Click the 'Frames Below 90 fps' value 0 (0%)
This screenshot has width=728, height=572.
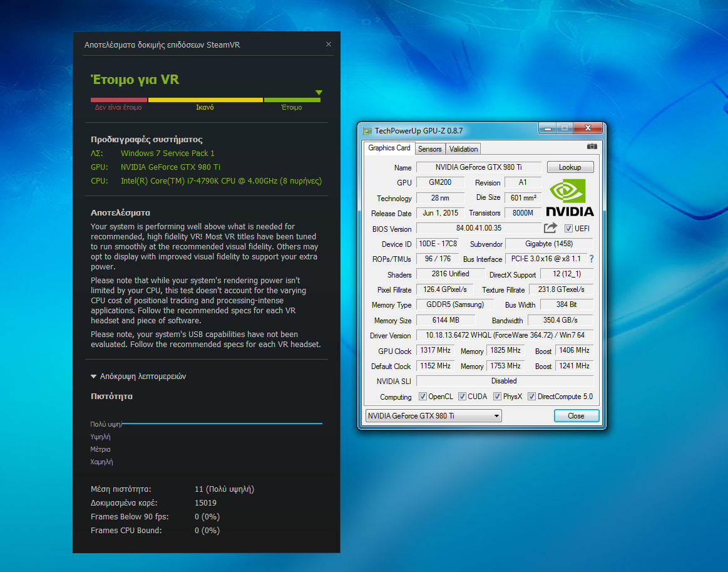pyautogui.click(x=207, y=517)
